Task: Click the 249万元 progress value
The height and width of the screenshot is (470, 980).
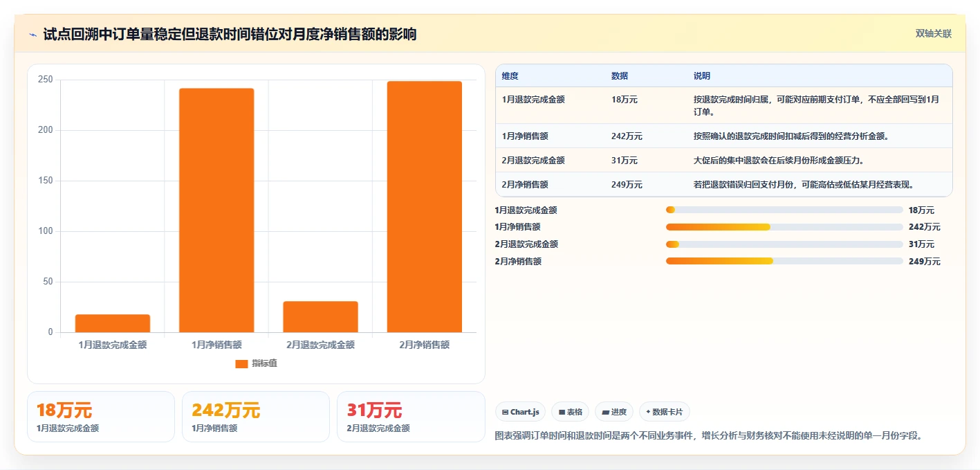Action: 925,262
